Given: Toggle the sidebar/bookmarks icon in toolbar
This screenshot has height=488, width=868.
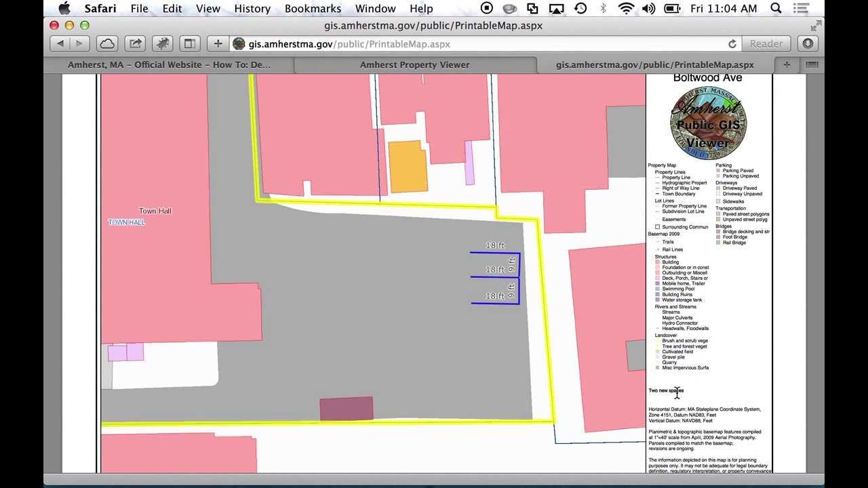Looking at the screenshot, I should 189,43.
